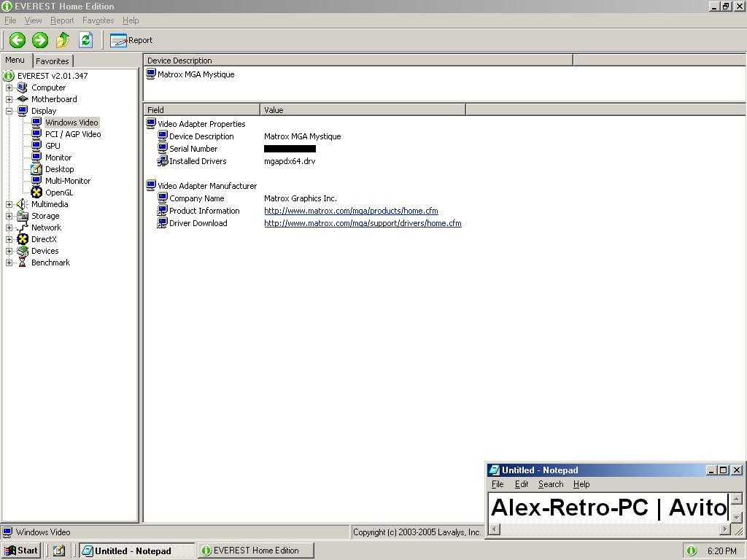Click Notepad's horizontal scrollbar right arrow
Screen dimensions: 747x560
(725, 529)
